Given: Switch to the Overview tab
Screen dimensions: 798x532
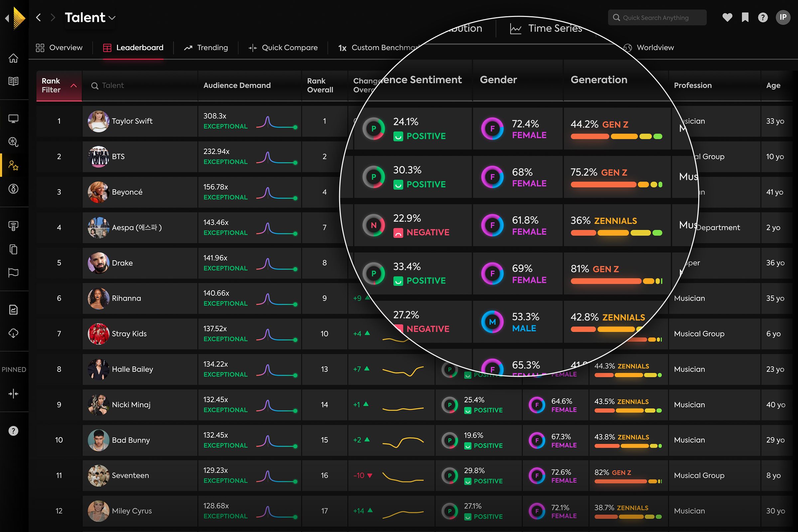Looking at the screenshot, I should click(59, 48).
